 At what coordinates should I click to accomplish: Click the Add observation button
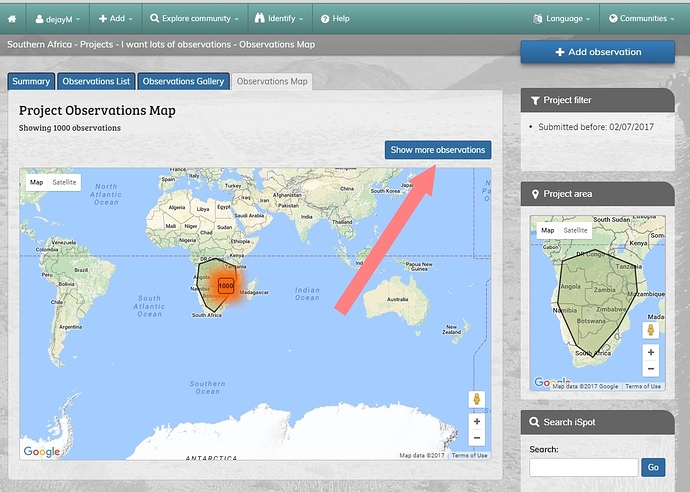point(598,52)
